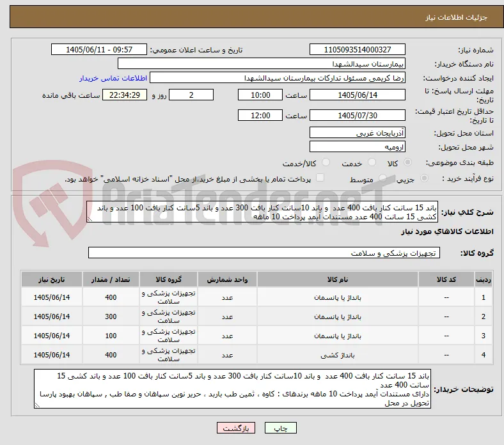Click the چاپ print button
This screenshot has width=504, height=445.
point(281,428)
